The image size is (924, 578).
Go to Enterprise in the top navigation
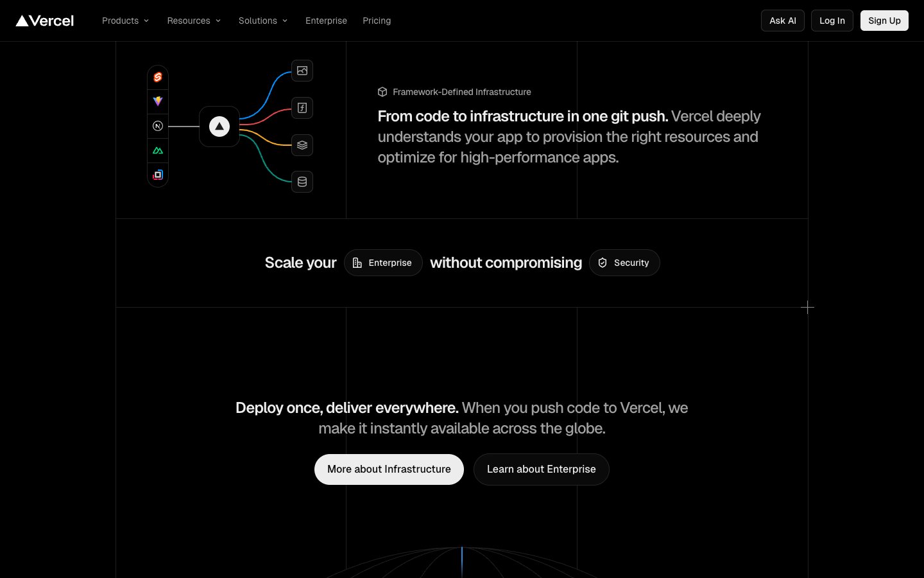point(326,21)
